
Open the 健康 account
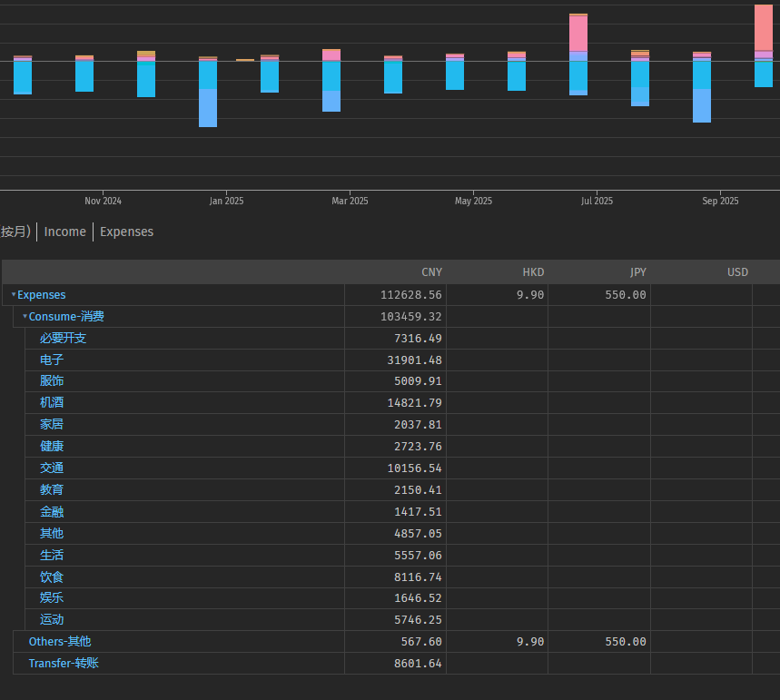(x=52, y=447)
